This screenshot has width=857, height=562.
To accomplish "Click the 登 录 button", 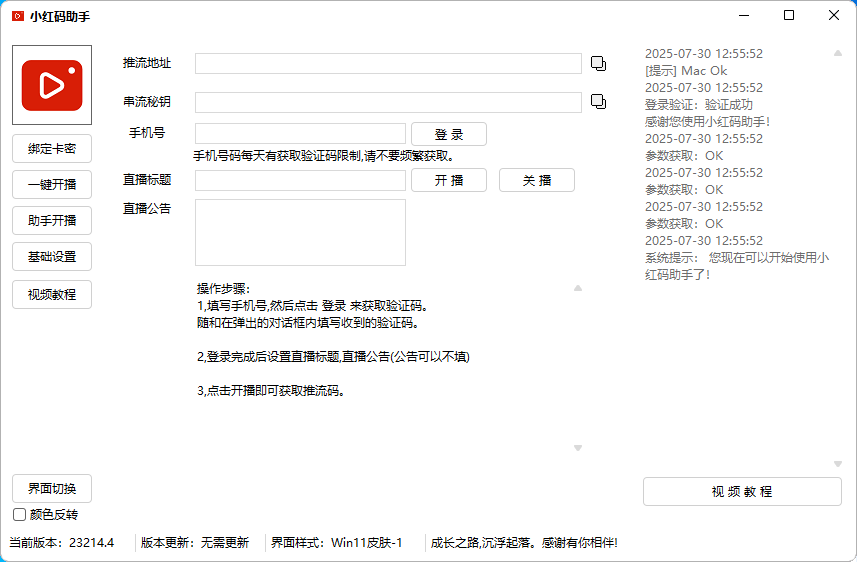I will 449,134.
